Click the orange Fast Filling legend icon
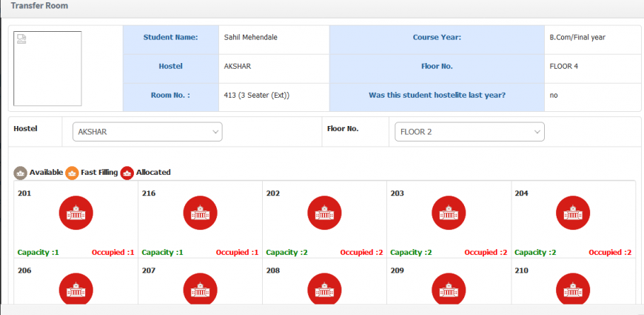 click(x=72, y=173)
